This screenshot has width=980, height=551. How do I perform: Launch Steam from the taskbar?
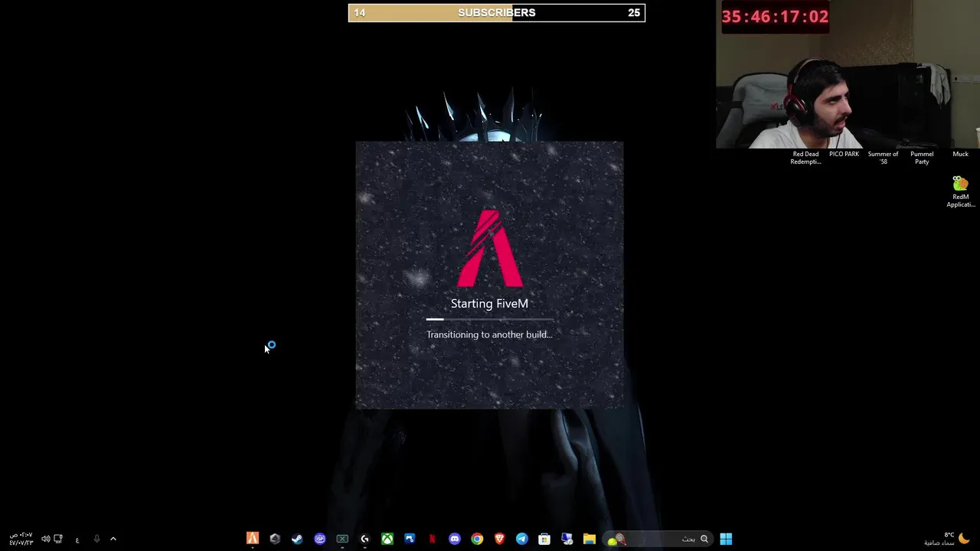coord(297,539)
